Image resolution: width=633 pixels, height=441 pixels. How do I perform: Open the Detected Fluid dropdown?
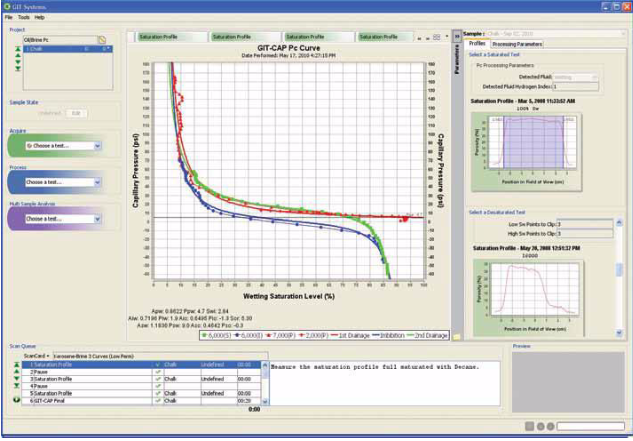pos(575,77)
